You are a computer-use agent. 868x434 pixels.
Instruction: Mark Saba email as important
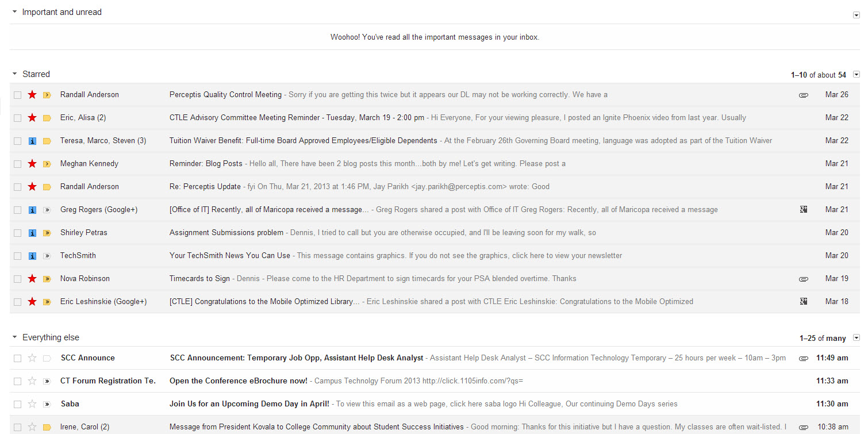47,404
